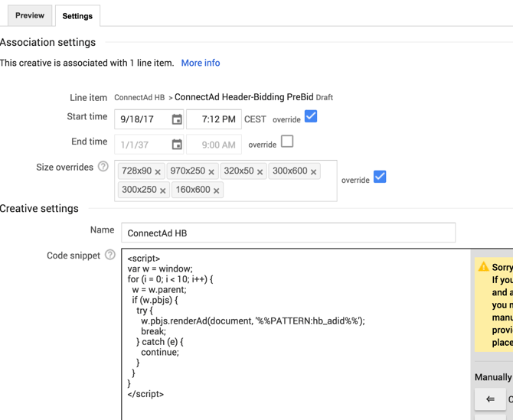Viewport: 513px width, 420px height.
Task: Click the yellow warning triangle icon
Action: click(483, 267)
